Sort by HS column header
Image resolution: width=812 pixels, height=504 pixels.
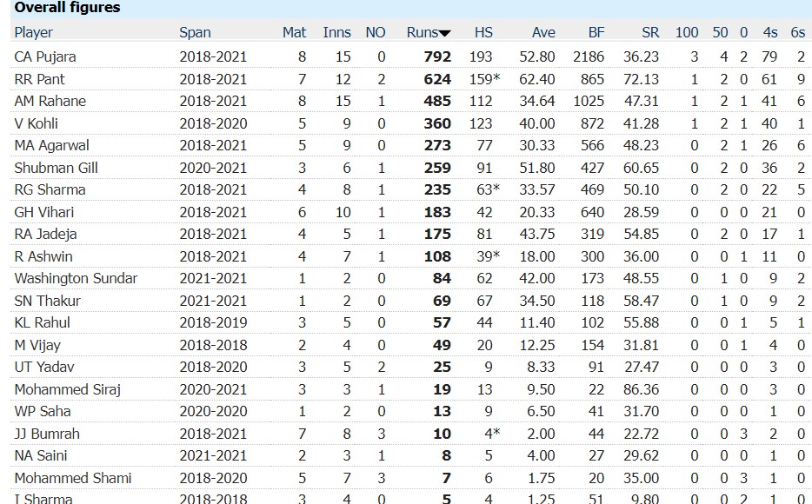(x=483, y=32)
